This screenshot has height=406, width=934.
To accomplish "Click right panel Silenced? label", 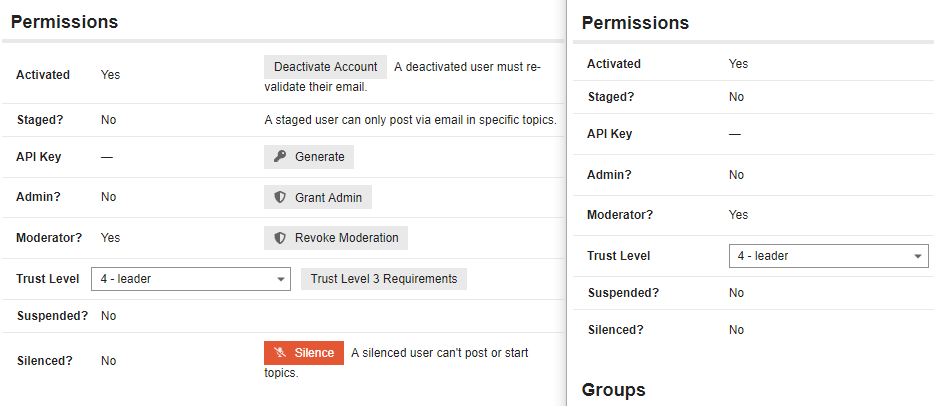I will tap(616, 330).
